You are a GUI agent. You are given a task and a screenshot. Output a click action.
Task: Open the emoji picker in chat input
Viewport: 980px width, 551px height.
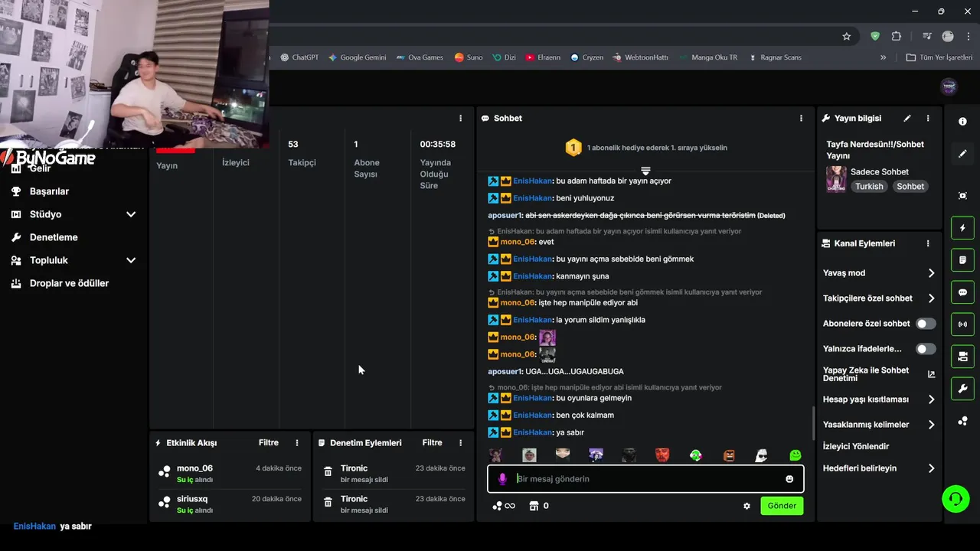click(x=789, y=479)
